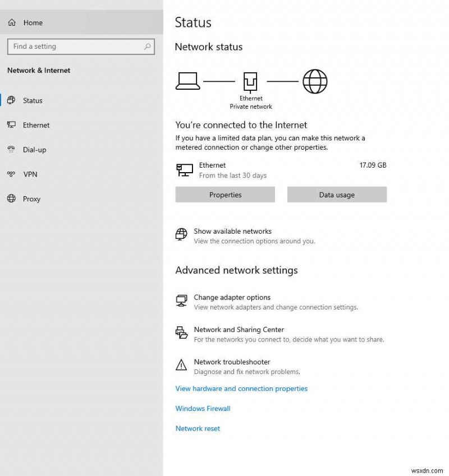
Task: Open Properties for the Ethernet connection
Action: (225, 195)
